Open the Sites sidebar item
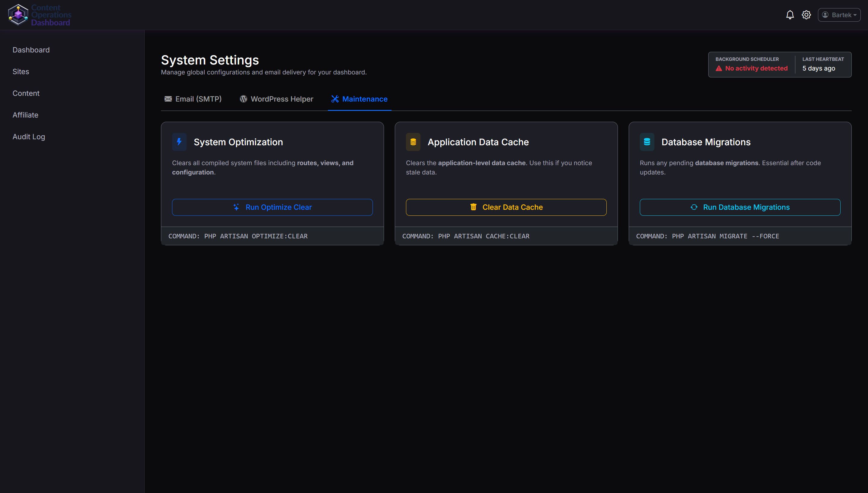 coord(21,71)
